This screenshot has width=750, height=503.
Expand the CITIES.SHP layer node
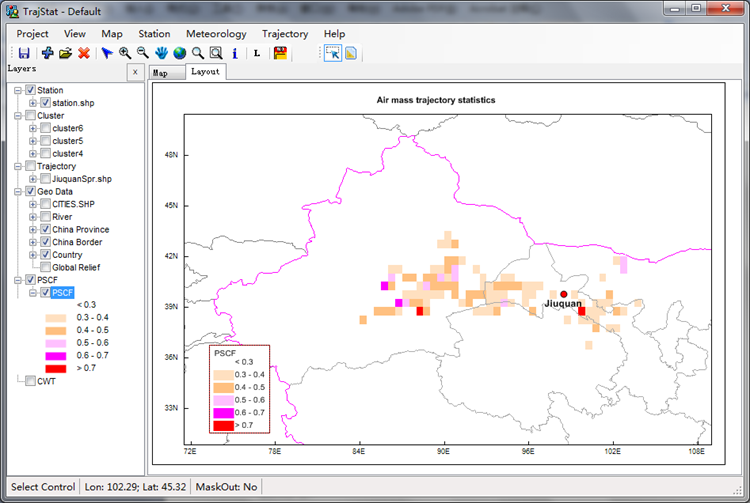(x=33, y=204)
